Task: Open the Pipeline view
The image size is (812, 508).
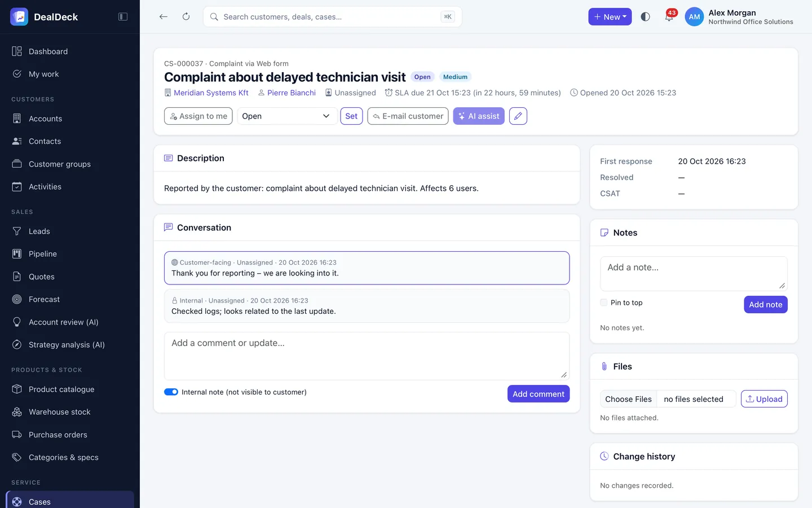Action: (70, 254)
